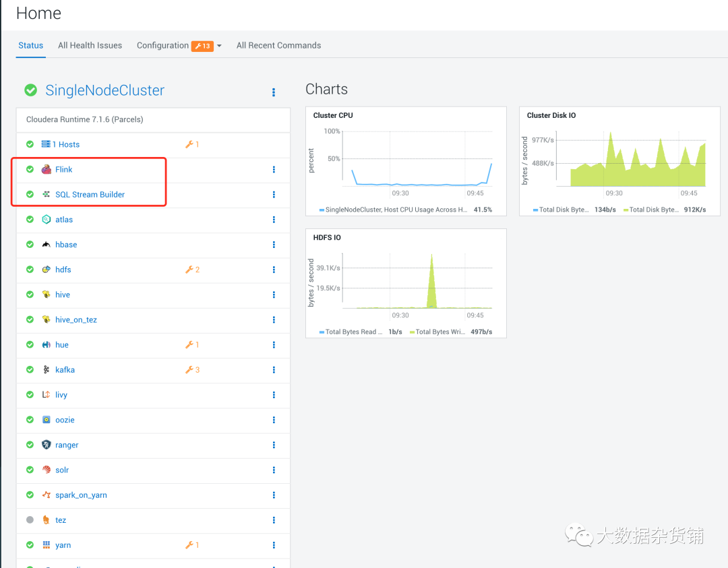
Task: Open the oozie actions kebab menu
Action: (x=274, y=420)
